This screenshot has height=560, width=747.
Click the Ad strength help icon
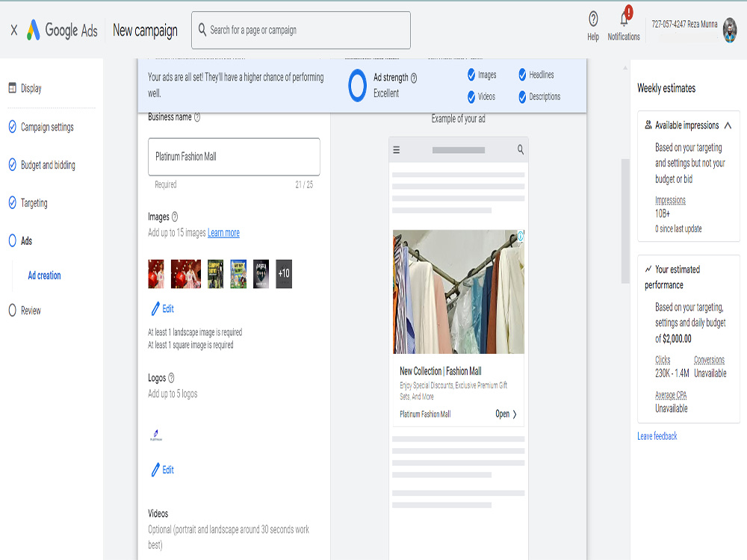click(x=414, y=78)
